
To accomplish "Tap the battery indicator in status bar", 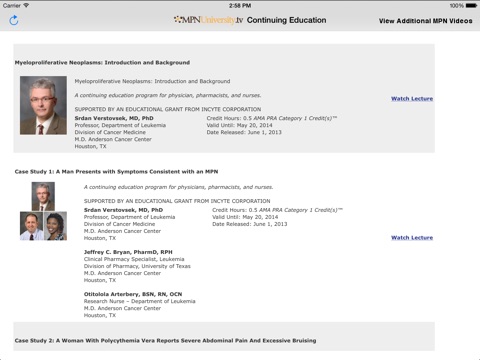I will coord(471,6).
